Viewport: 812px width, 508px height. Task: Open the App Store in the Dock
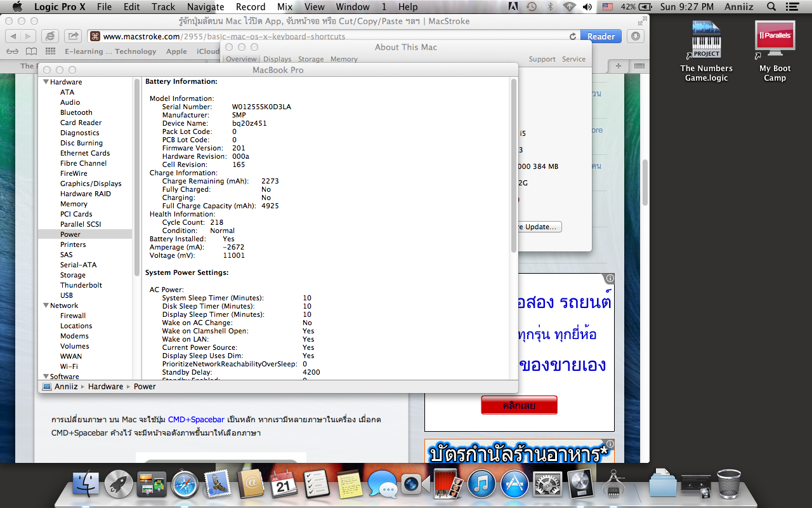tap(514, 485)
